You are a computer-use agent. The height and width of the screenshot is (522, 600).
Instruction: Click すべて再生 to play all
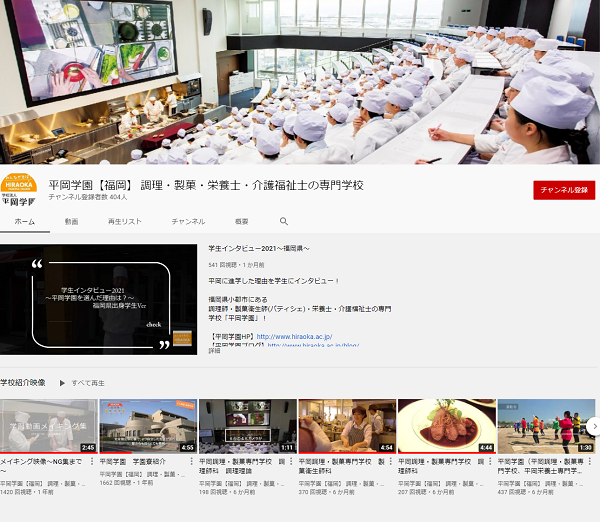coord(88,383)
